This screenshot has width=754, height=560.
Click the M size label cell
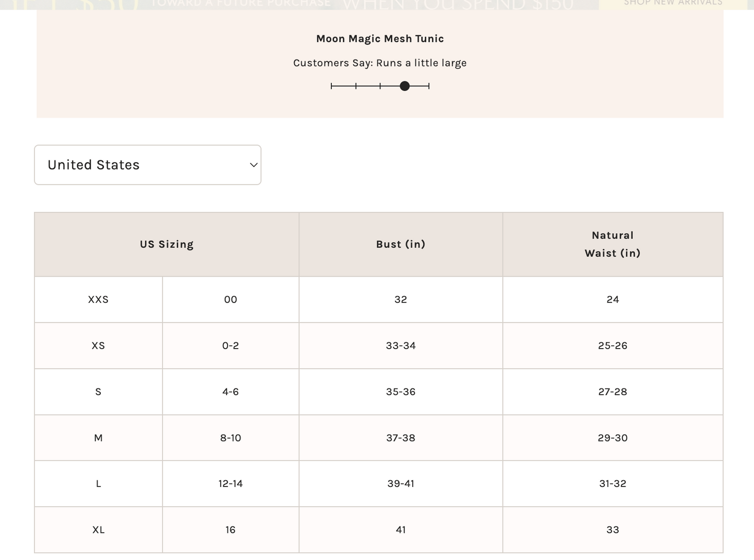(98, 438)
